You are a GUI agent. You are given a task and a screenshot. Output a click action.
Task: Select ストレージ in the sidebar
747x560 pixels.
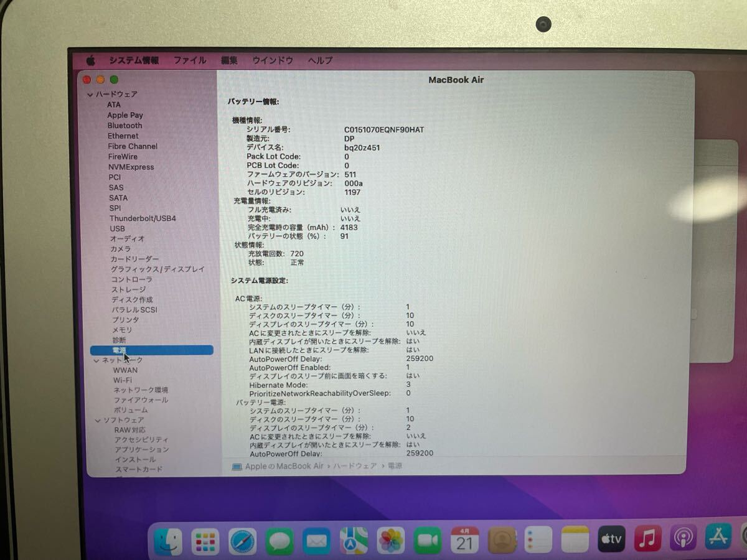pos(128,289)
